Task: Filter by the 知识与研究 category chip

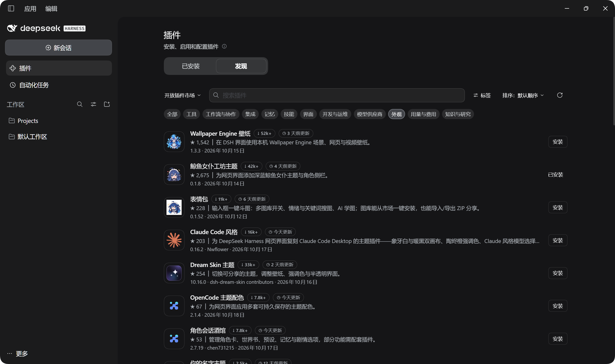Action: pyautogui.click(x=458, y=114)
